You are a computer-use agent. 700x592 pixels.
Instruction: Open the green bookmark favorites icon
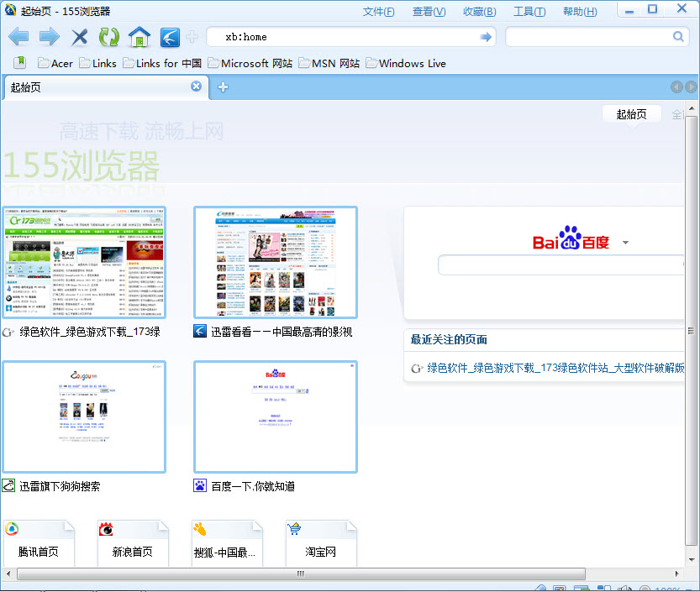(19, 62)
